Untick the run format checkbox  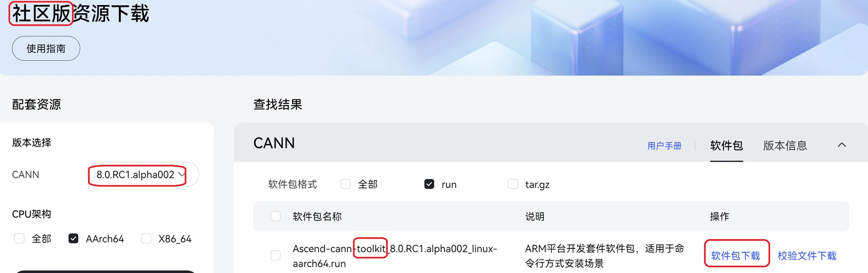click(429, 184)
